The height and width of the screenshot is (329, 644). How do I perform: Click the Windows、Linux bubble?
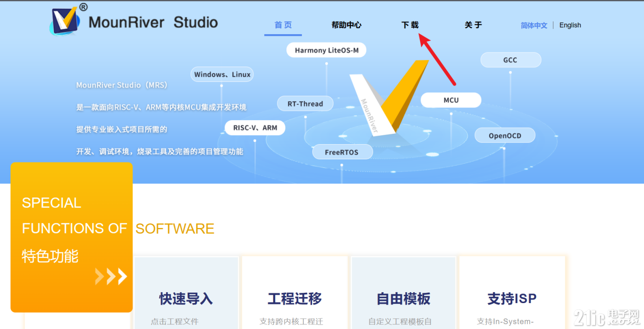pos(222,74)
